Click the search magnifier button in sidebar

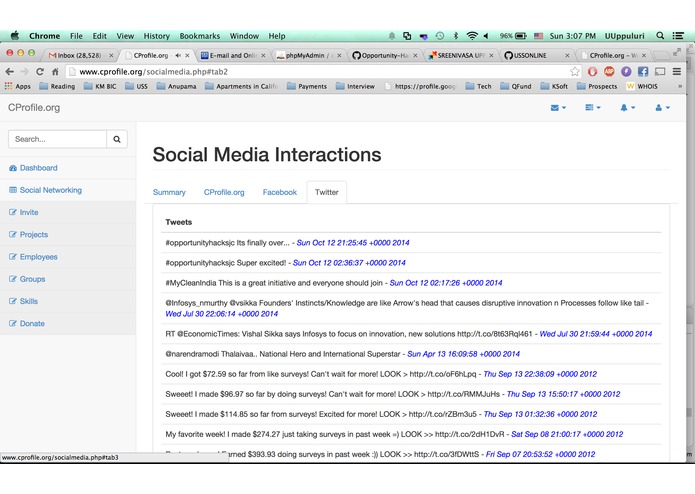(117, 139)
